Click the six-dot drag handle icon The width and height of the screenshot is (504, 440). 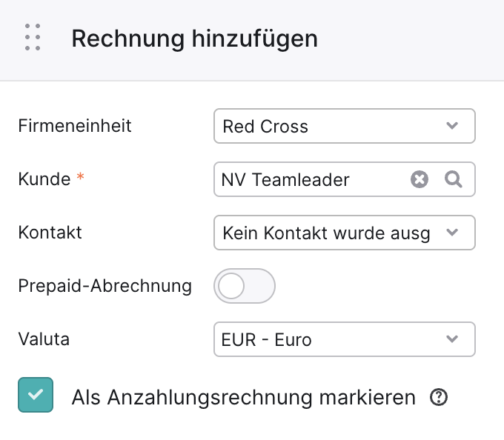point(33,37)
